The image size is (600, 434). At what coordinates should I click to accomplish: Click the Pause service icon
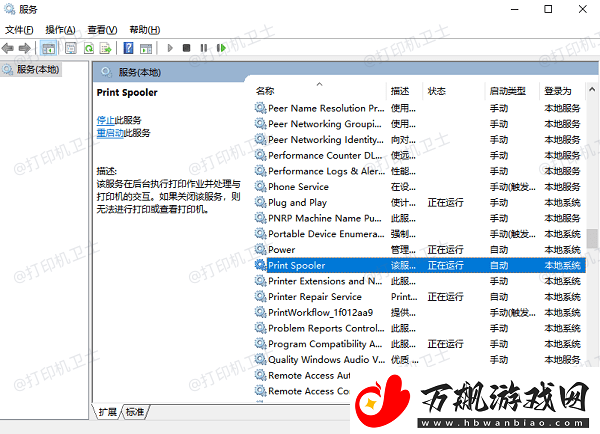[x=204, y=48]
